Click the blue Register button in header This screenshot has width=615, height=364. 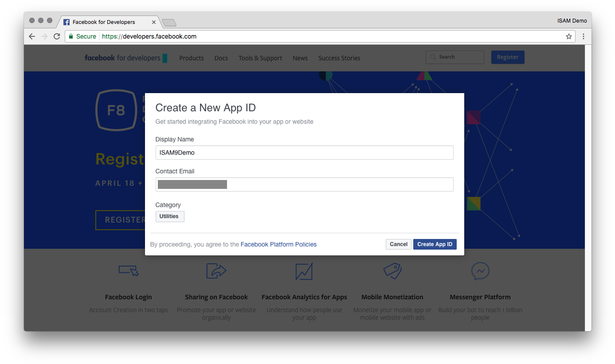tap(508, 57)
